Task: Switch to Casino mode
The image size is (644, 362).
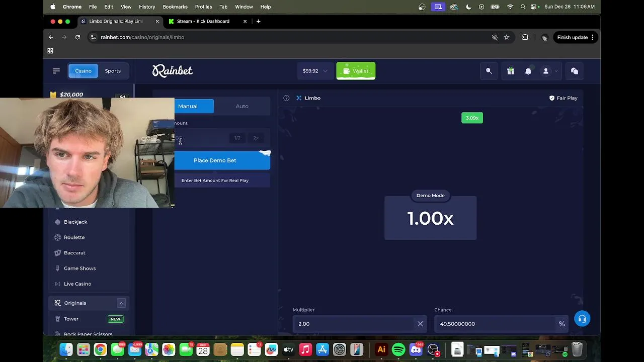Action: click(83, 71)
